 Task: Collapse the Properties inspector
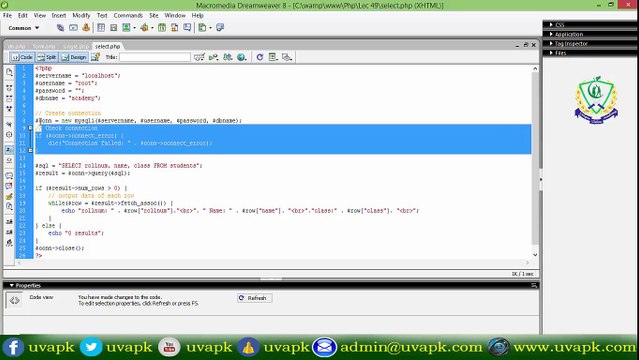[x=11, y=285]
